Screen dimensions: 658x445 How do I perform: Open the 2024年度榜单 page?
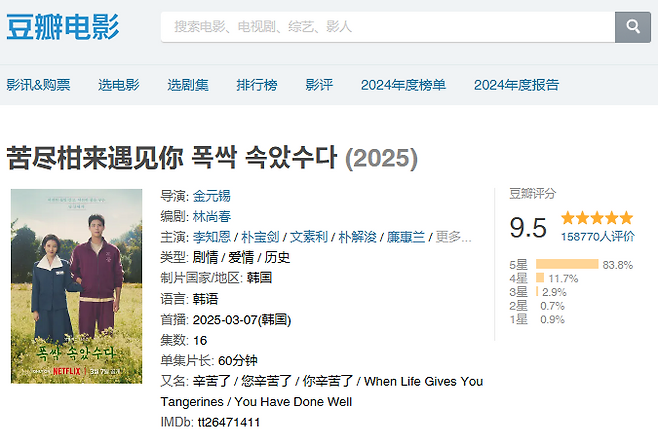(x=403, y=85)
